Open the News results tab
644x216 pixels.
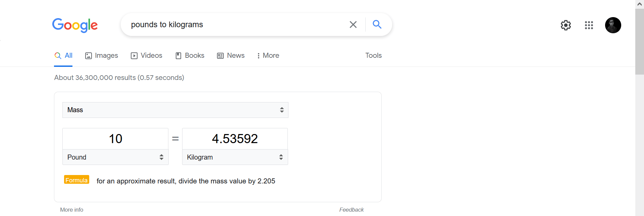click(x=231, y=55)
